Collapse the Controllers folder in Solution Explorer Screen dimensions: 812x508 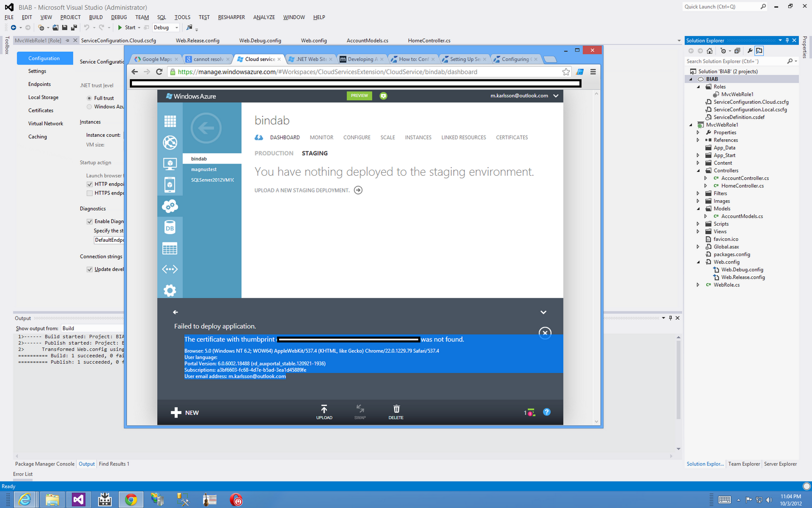(x=698, y=171)
